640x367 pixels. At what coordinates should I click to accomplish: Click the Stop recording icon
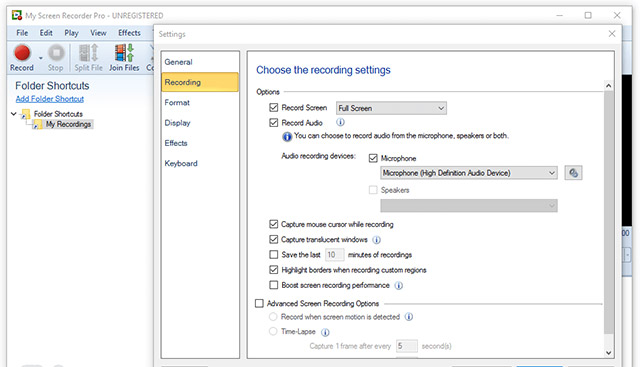56,53
